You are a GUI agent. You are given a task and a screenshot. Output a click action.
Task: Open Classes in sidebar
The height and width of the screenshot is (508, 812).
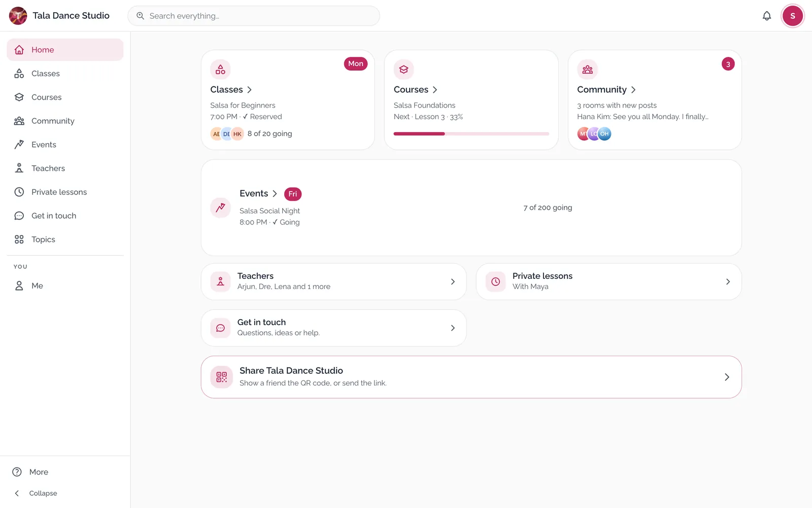pos(65,74)
